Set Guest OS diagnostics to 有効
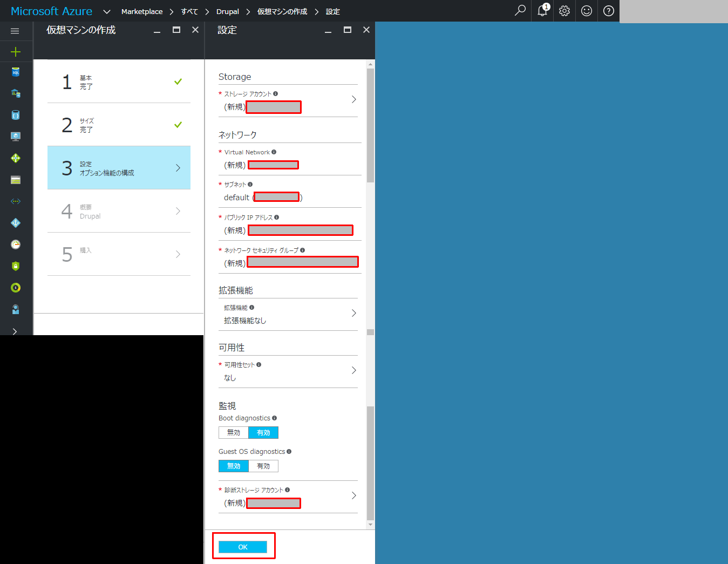The height and width of the screenshot is (564, 728). [x=263, y=466]
